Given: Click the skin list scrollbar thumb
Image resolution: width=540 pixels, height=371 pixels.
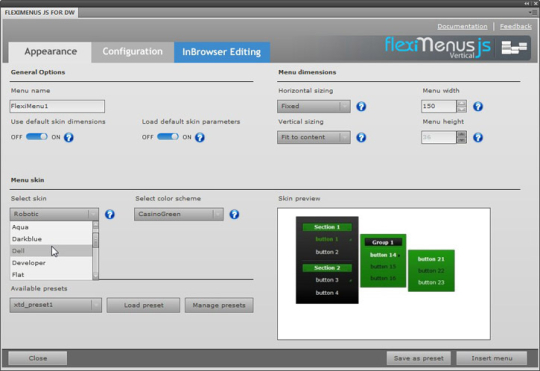Looking at the screenshot, I should [x=95, y=240].
